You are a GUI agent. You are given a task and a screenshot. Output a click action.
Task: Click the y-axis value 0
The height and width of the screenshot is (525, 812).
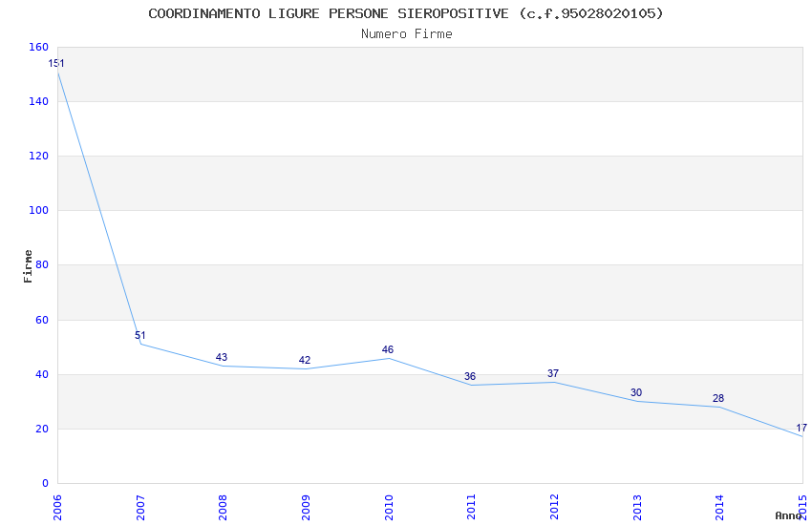coord(46,484)
